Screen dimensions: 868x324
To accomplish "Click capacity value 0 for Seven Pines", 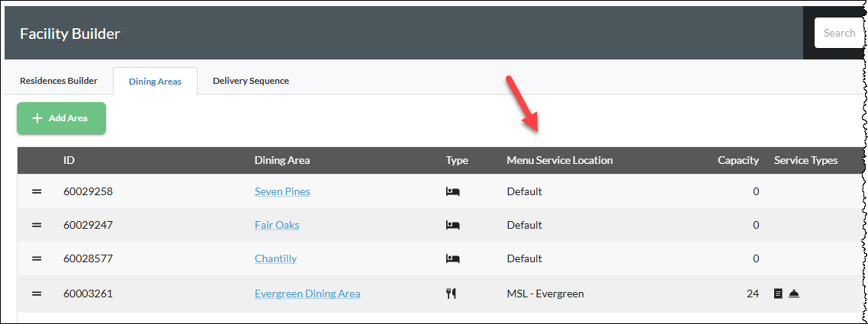I will pyautogui.click(x=756, y=191).
